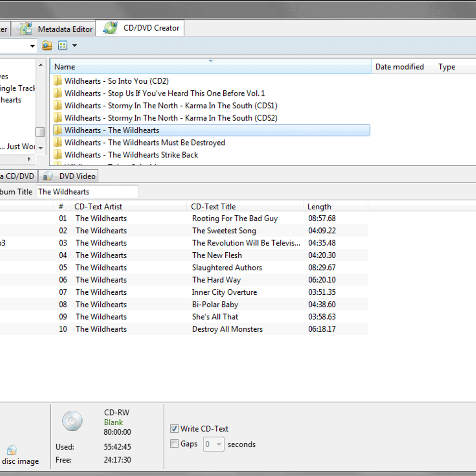The width and height of the screenshot is (476, 476).
Task: Enable the Gaps checkbox
Action: click(x=174, y=443)
